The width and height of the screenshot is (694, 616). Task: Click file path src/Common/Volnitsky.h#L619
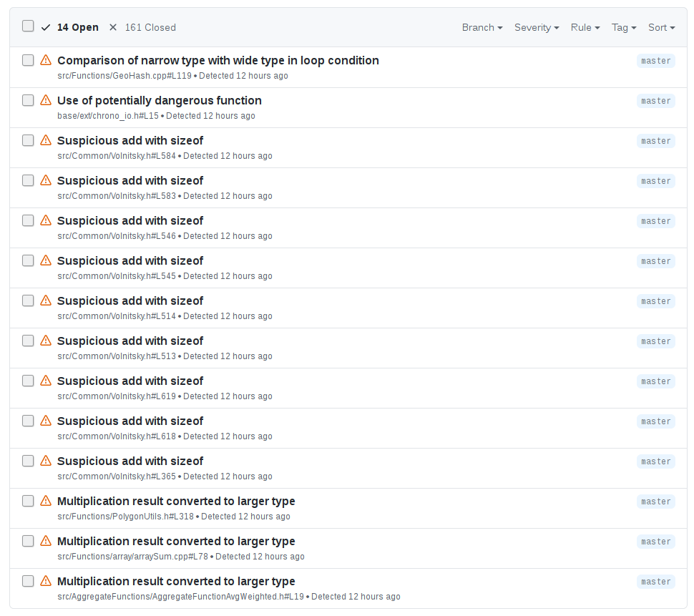pyautogui.click(x=117, y=396)
